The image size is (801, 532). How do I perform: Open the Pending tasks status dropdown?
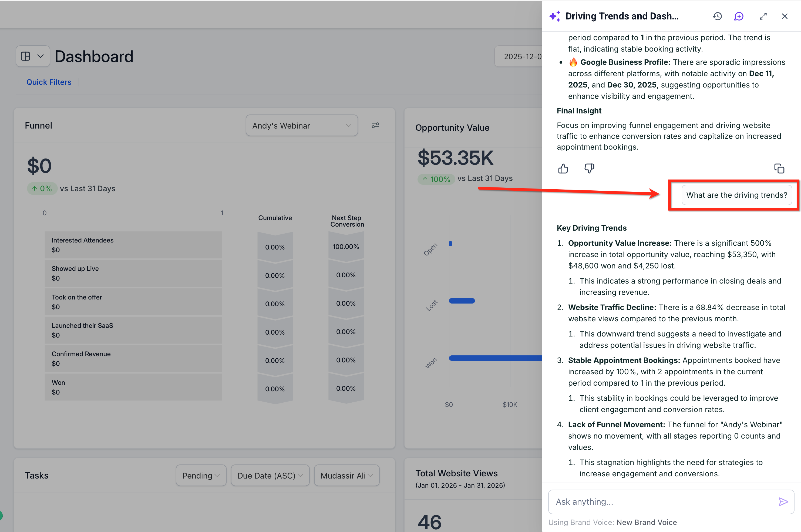click(201, 475)
